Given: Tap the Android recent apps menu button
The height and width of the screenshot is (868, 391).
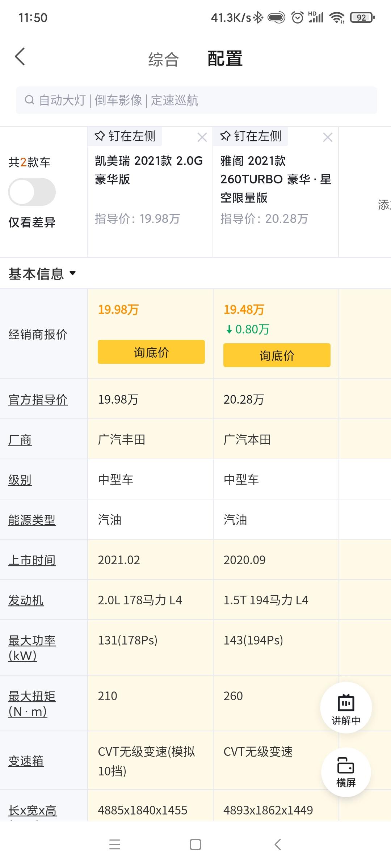Looking at the screenshot, I should (115, 844).
